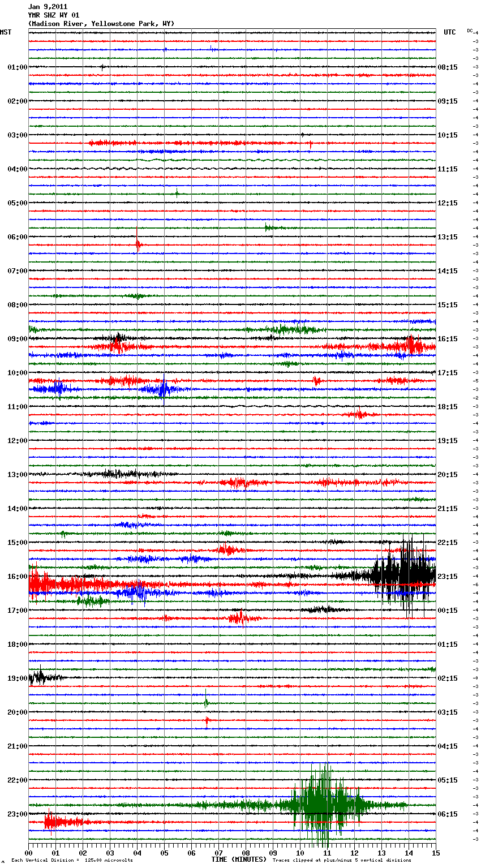Click the '(Madison River, Yellowstone Park, WY)' title
Image resolution: width=481 pixels, height=868 pixels.
[101, 24]
